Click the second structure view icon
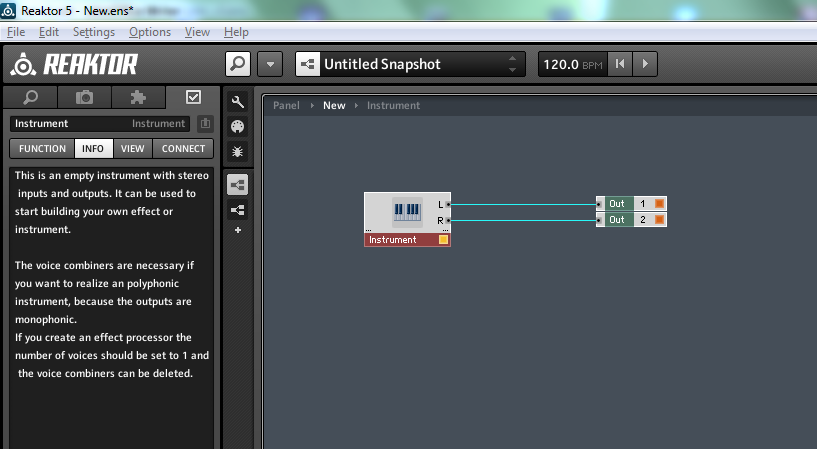817x449 pixels. 238,210
